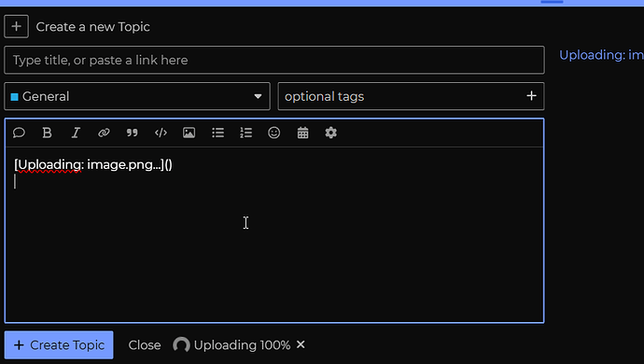Open the emoji picker
The height and width of the screenshot is (364, 644).
click(x=274, y=133)
